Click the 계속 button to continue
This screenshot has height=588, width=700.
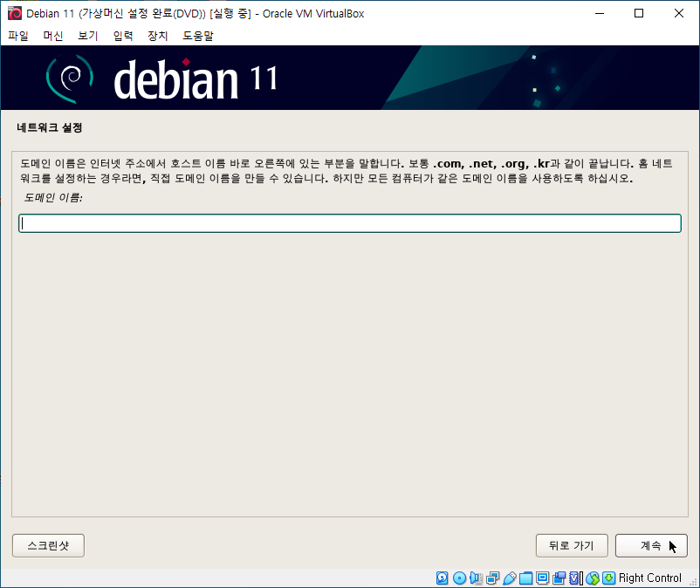[651, 545]
